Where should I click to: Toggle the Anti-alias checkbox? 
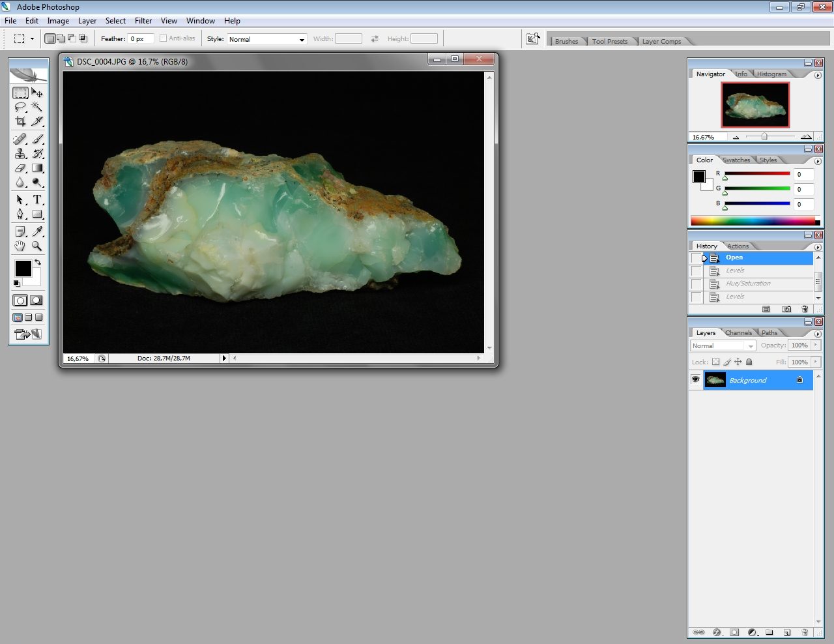[163, 38]
